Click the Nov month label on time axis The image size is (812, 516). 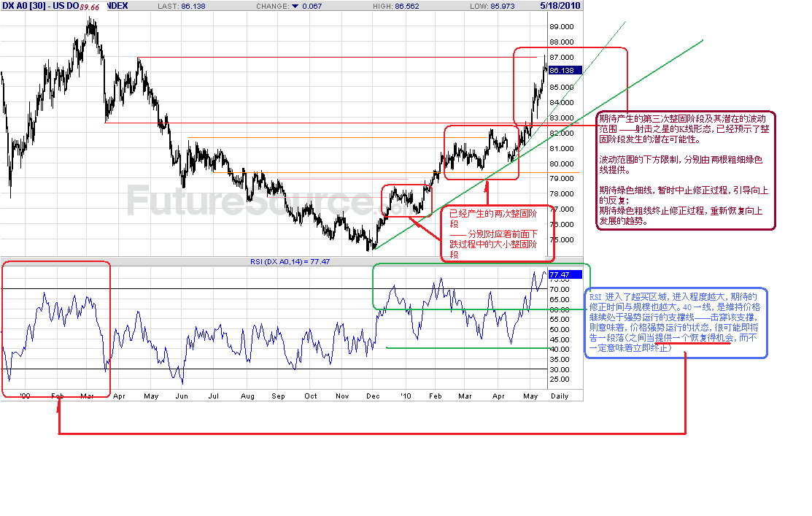(x=342, y=396)
